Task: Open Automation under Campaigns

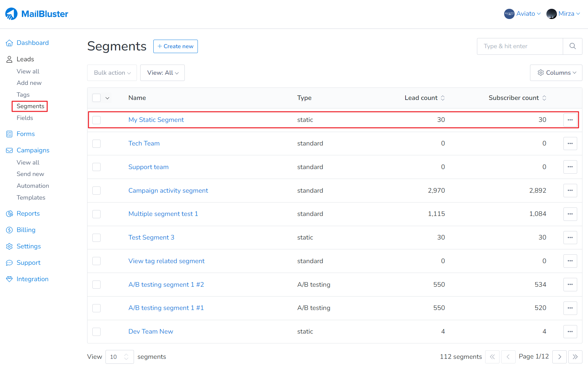Action: click(x=33, y=186)
